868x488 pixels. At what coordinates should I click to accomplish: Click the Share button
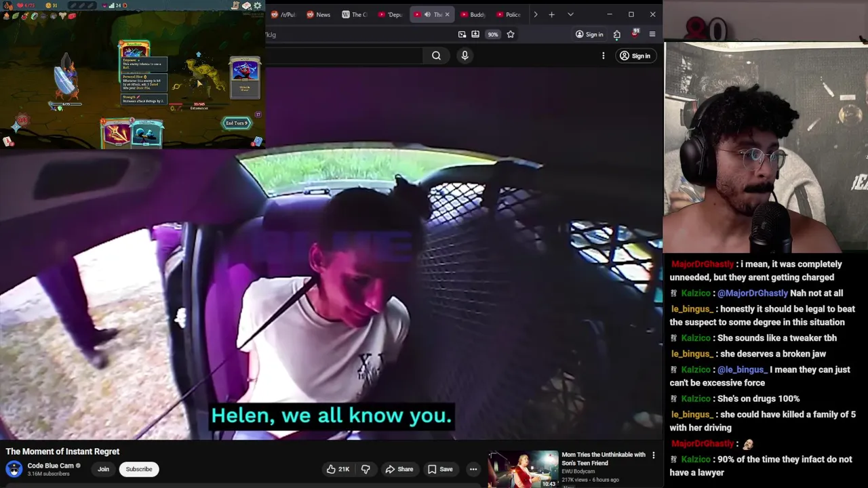click(399, 469)
